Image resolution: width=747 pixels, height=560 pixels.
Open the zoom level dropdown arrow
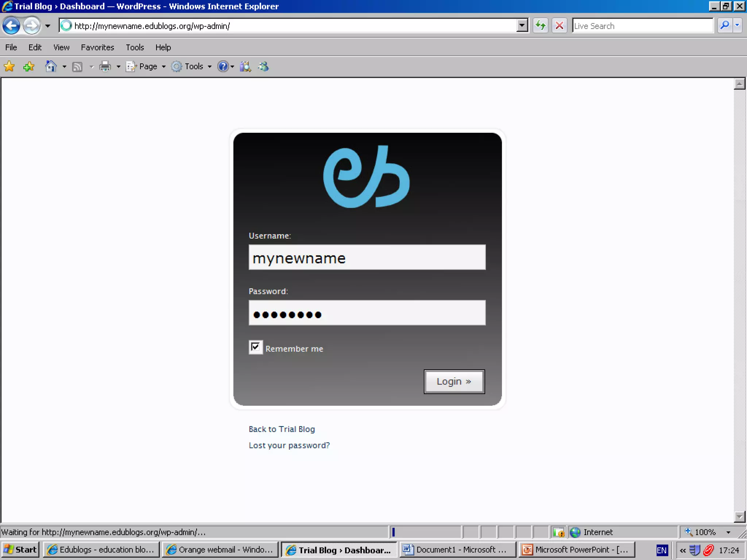[728, 532]
